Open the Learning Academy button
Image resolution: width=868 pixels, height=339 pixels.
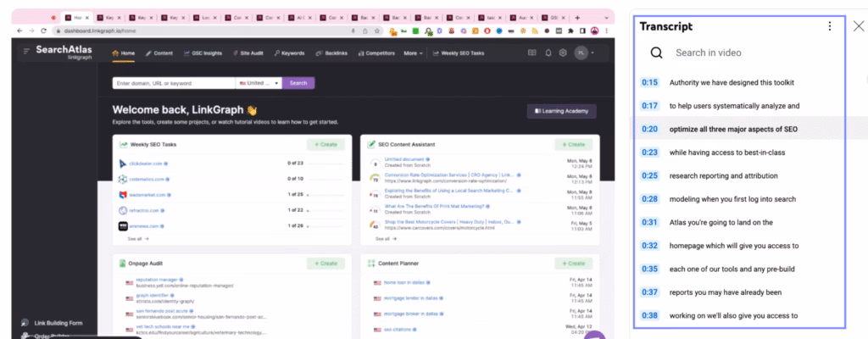561,111
